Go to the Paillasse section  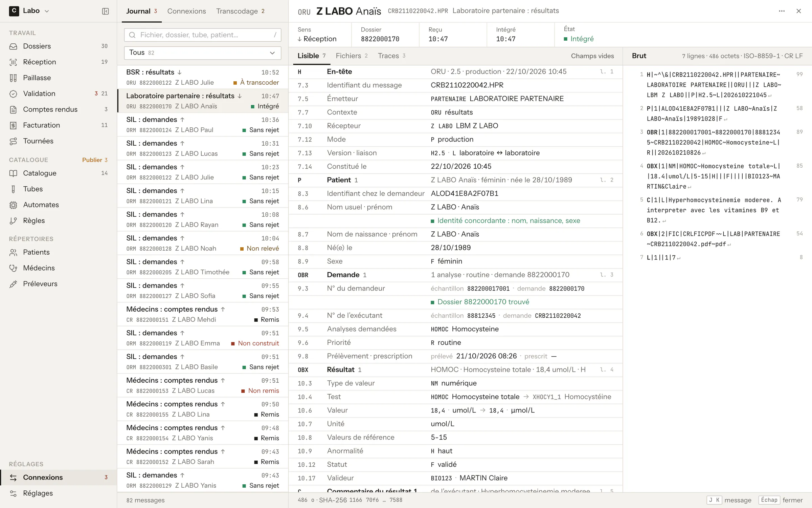(x=58, y=78)
